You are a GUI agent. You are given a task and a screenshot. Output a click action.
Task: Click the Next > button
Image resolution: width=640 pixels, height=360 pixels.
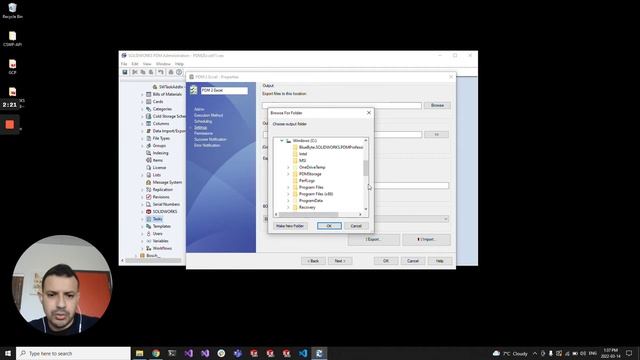click(340, 261)
